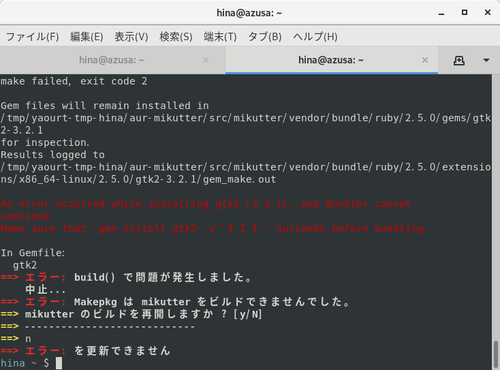Open the タブ(B) menu
The width and height of the screenshot is (500, 370).
click(x=265, y=36)
